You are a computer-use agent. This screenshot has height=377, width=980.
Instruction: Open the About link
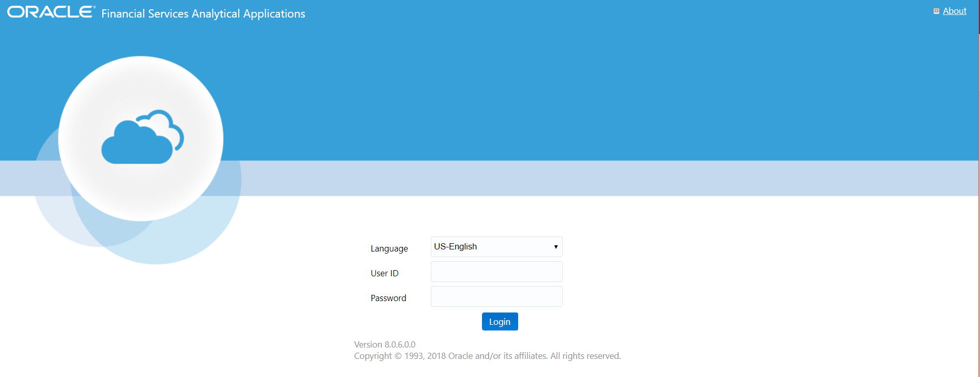[x=954, y=11]
